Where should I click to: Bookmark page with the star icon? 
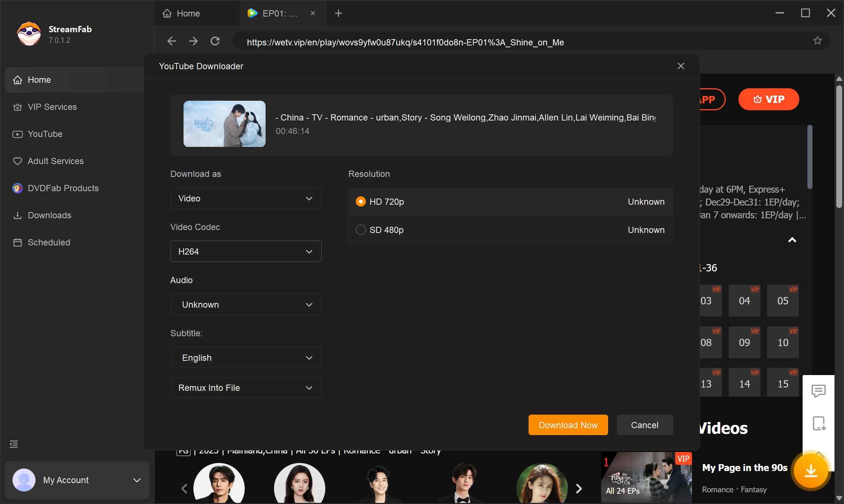pos(817,41)
